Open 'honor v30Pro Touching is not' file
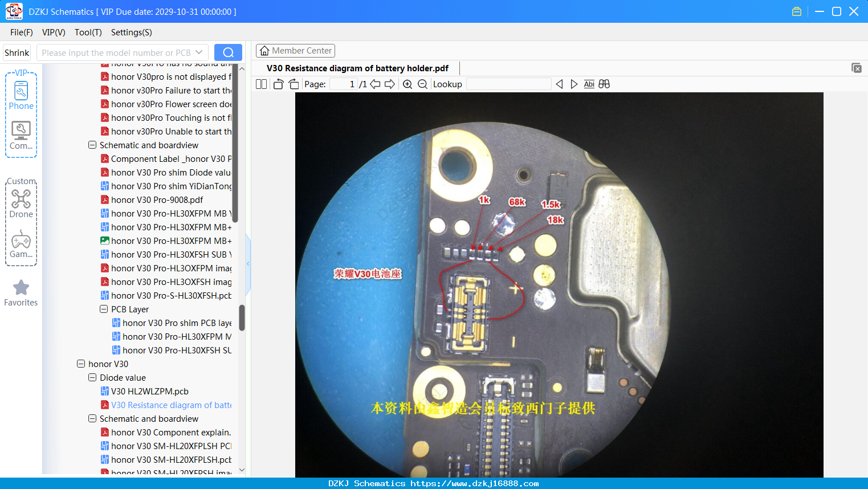 172,118
